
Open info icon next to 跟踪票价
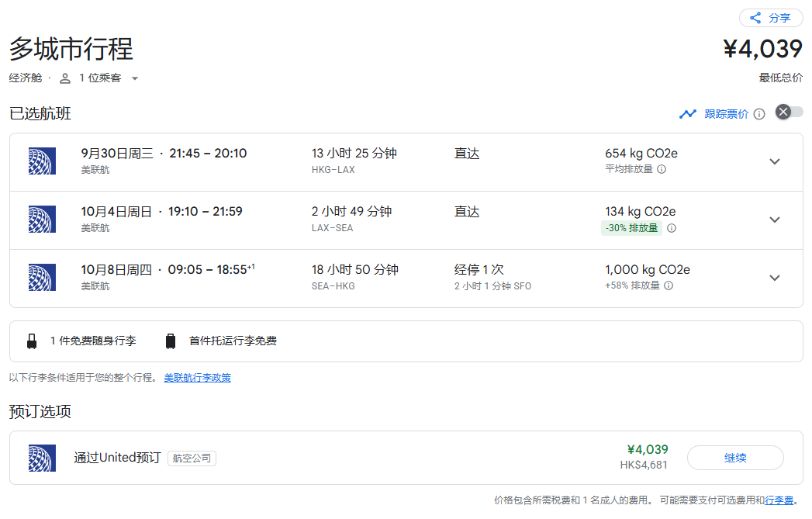coord(759,114)
